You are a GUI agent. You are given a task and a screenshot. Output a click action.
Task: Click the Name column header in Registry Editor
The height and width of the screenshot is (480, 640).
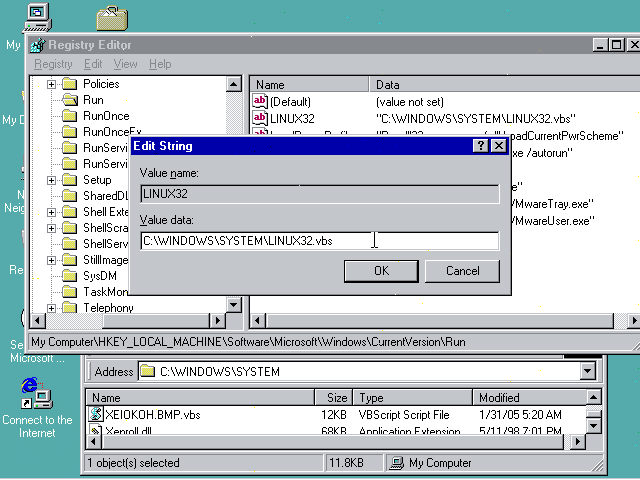pyautogui.click(x=309, y=85)
